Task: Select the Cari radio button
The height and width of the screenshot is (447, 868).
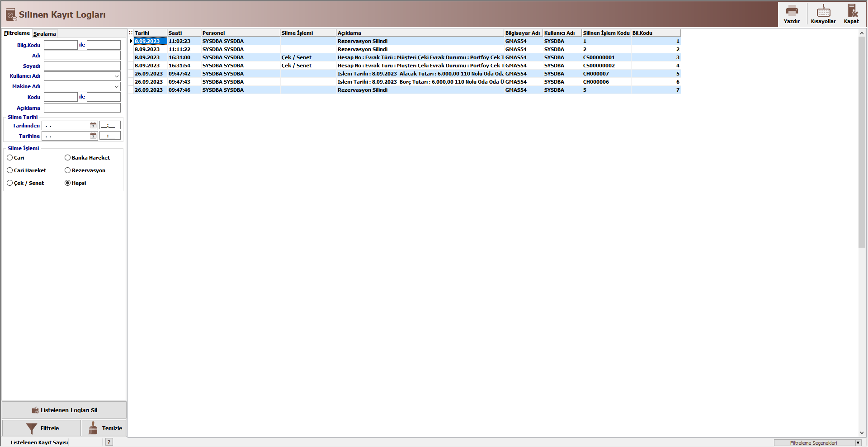Action: 9,158
